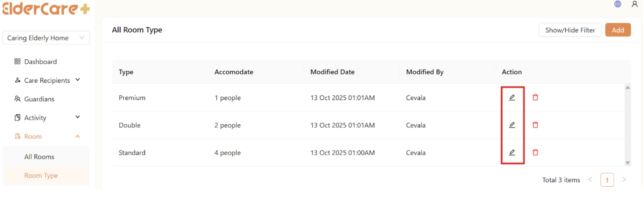
Task: Edit the Double room type
Action: (x=512, y=125)
